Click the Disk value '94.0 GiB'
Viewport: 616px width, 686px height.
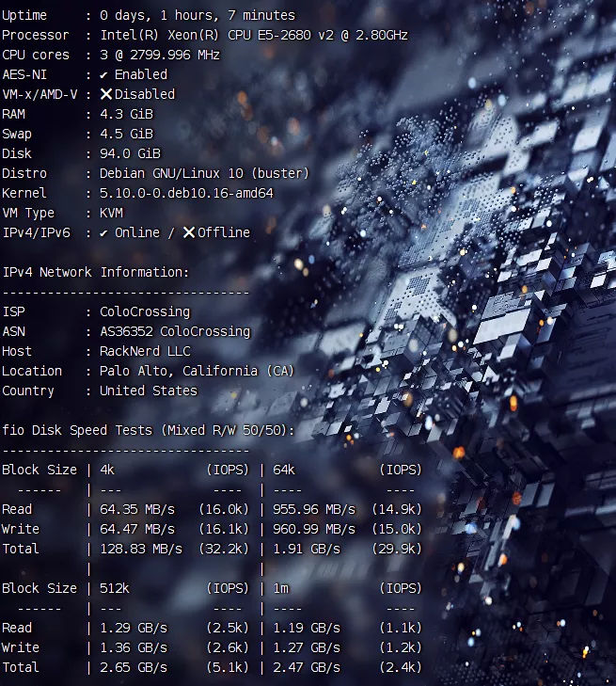click(131, 153)
